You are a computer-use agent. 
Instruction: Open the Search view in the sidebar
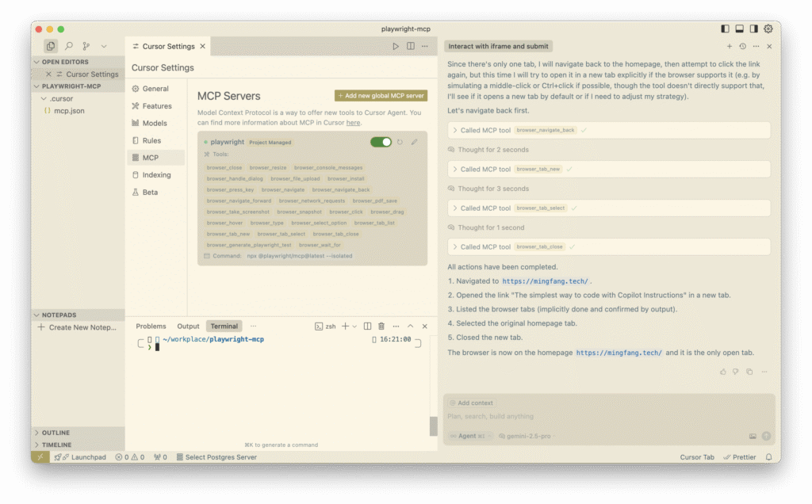69,47
